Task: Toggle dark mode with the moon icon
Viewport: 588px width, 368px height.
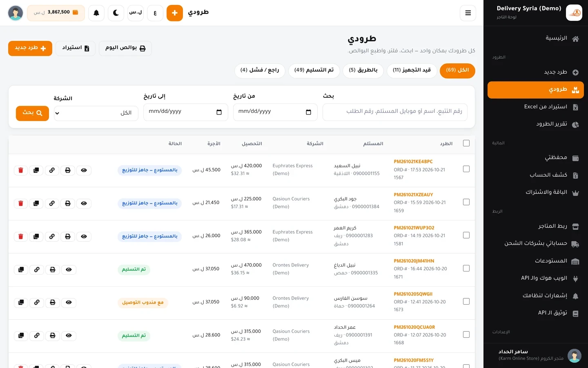Action: point(116,13)
